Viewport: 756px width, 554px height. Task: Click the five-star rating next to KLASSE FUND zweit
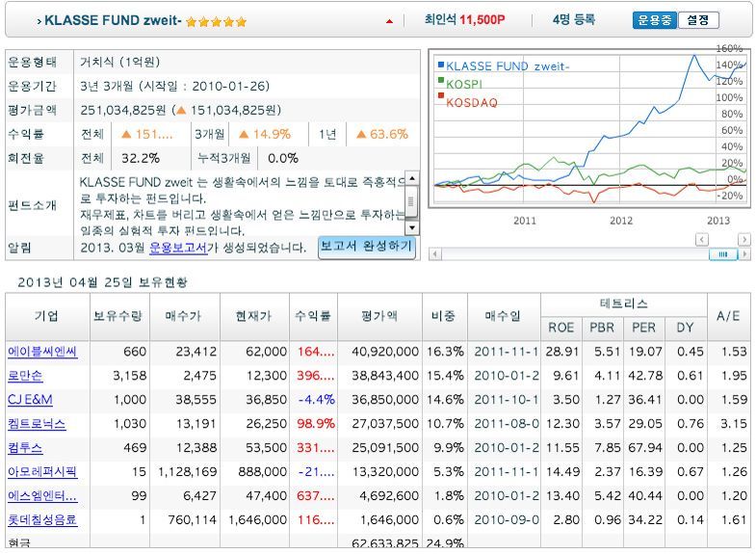pos(216,22)
